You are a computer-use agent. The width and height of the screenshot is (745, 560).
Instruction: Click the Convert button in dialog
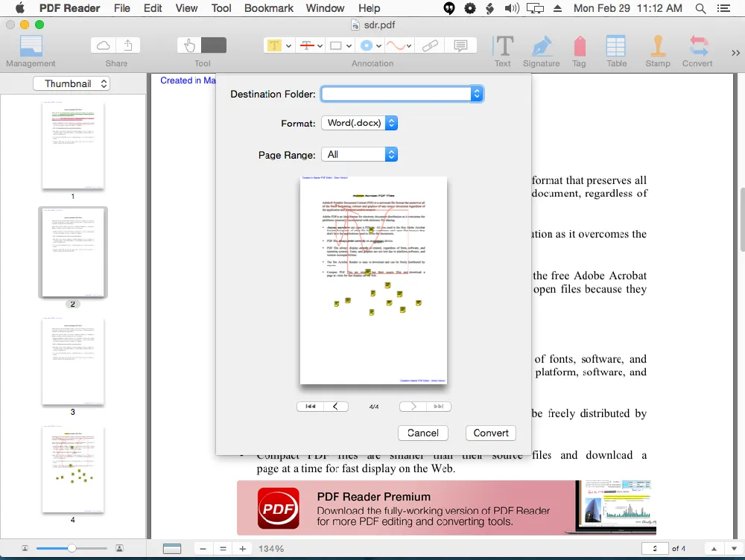tap(491, 433)
